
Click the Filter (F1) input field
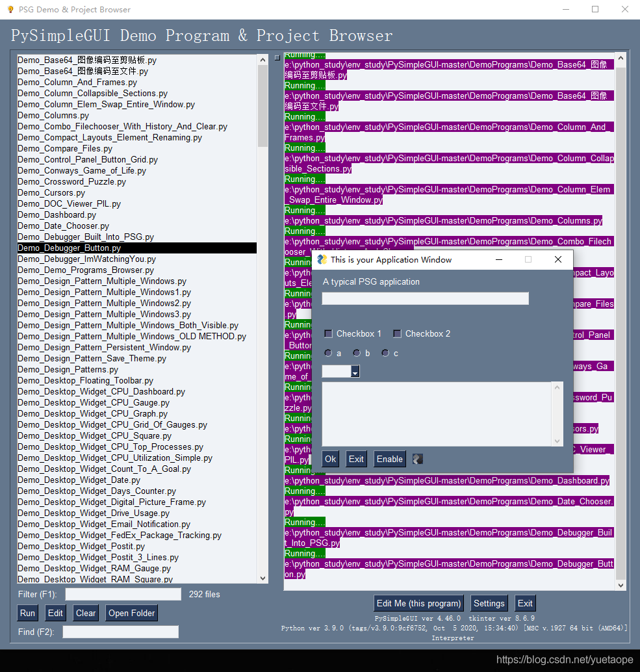(123, 594)
